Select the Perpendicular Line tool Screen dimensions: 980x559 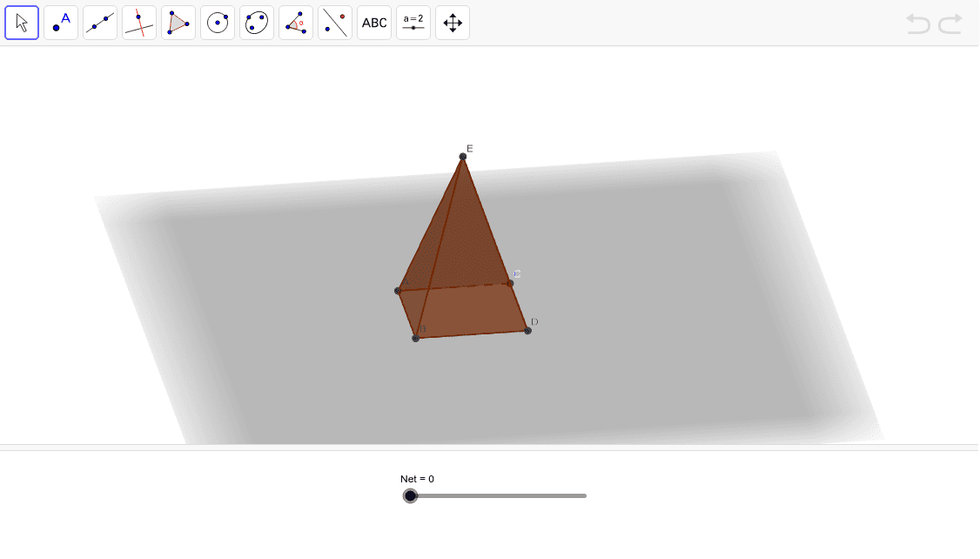(x=139, y=23)
